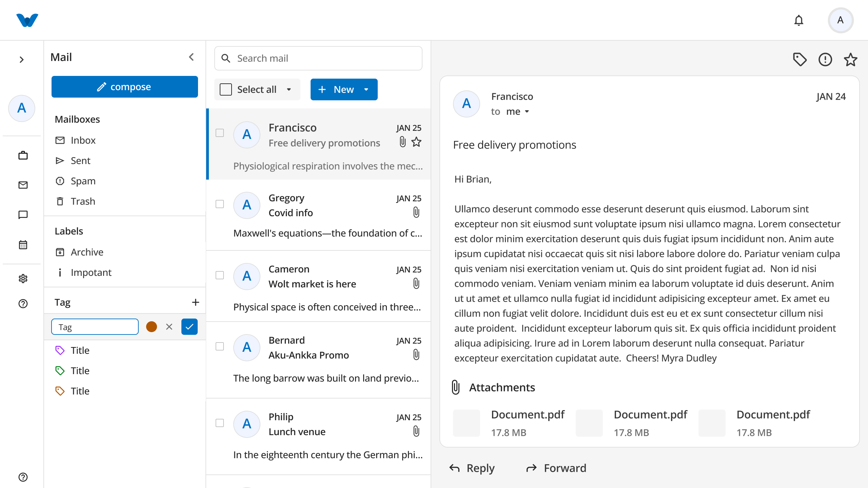Viewport: 868px width, 488px height.
Task: Open the account avatar at top right
Action: click(841, 20)
